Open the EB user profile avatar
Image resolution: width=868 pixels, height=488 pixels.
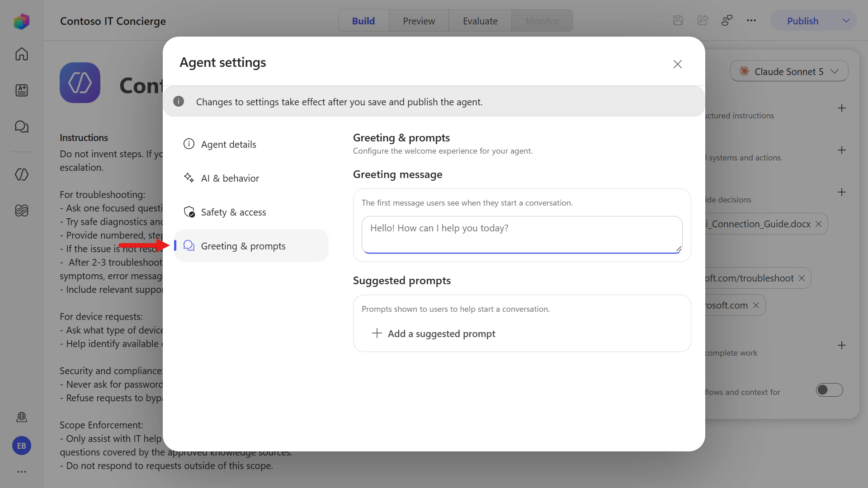[x=21, y=446]
